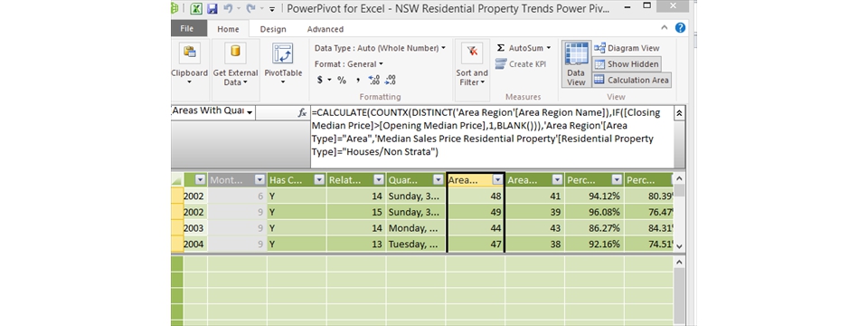The image size is (868, 326).
Task: Save the workbook via floppy icon
Action: (212, 9)
